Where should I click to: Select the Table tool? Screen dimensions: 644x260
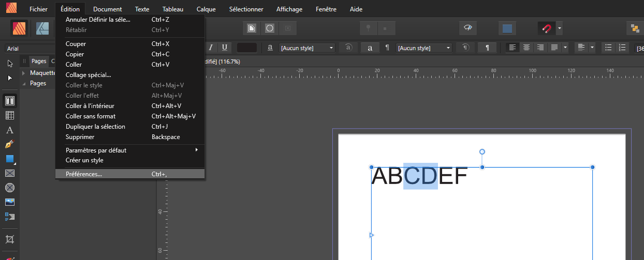(x=10, y=115)
